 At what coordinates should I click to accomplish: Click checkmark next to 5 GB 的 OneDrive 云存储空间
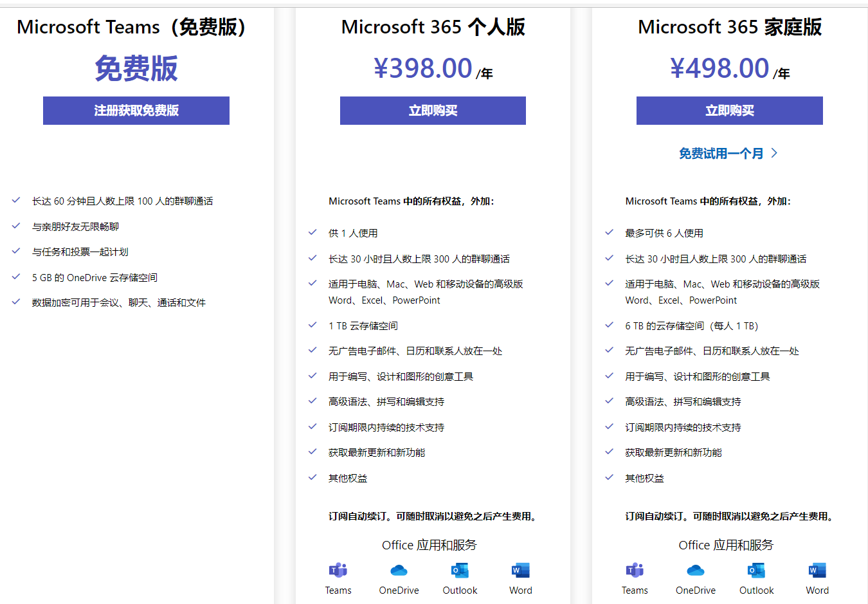(16, 277)
